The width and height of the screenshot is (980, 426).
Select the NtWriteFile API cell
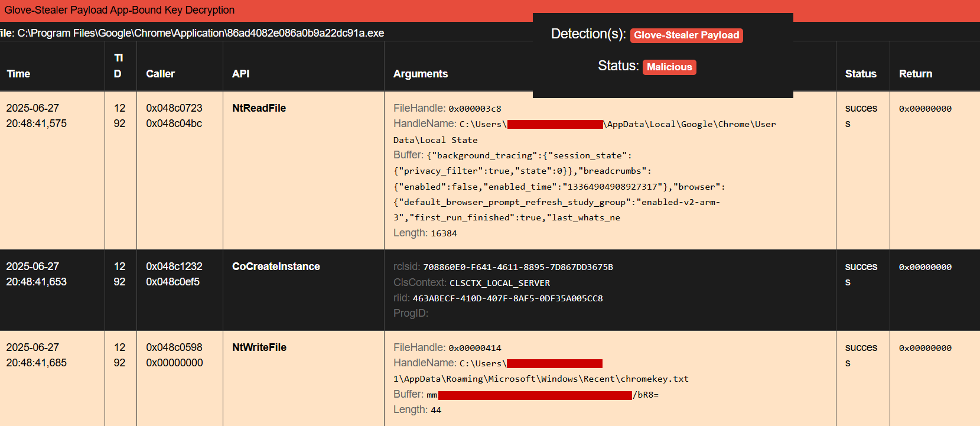click(259, 347)
